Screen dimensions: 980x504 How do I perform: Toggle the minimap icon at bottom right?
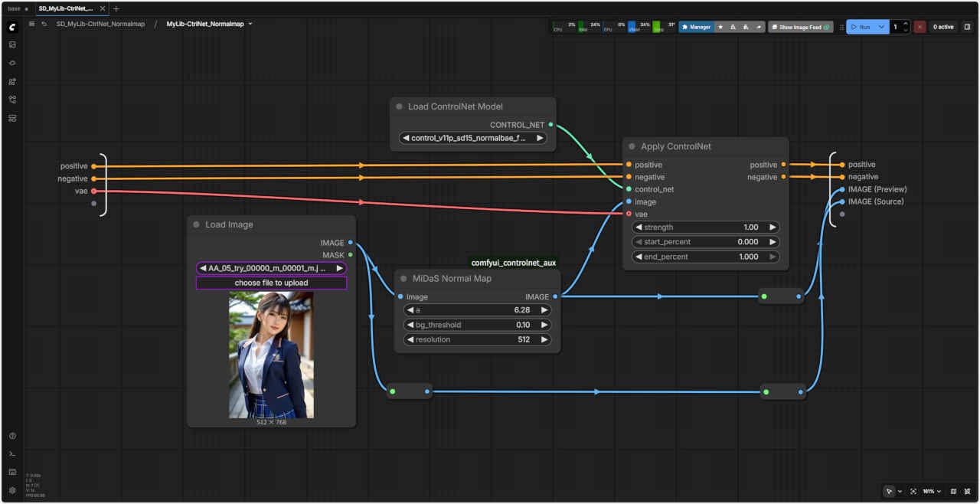click(953, 491)
